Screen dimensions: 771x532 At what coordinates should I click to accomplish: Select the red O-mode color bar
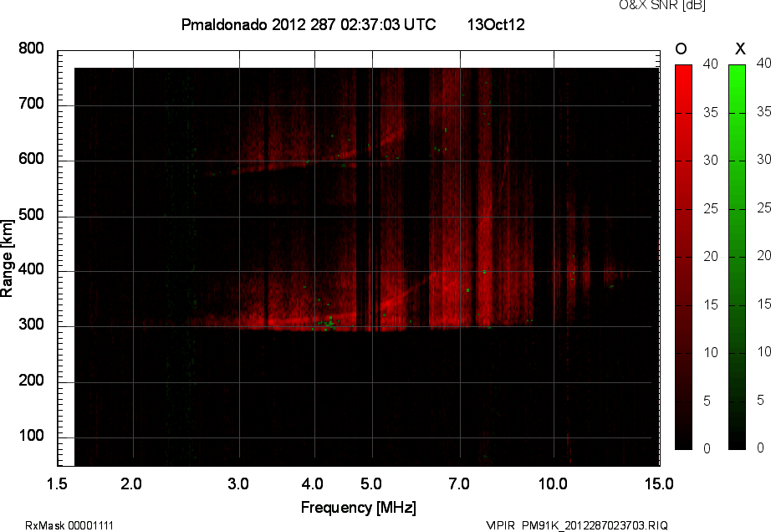[683, 257]
